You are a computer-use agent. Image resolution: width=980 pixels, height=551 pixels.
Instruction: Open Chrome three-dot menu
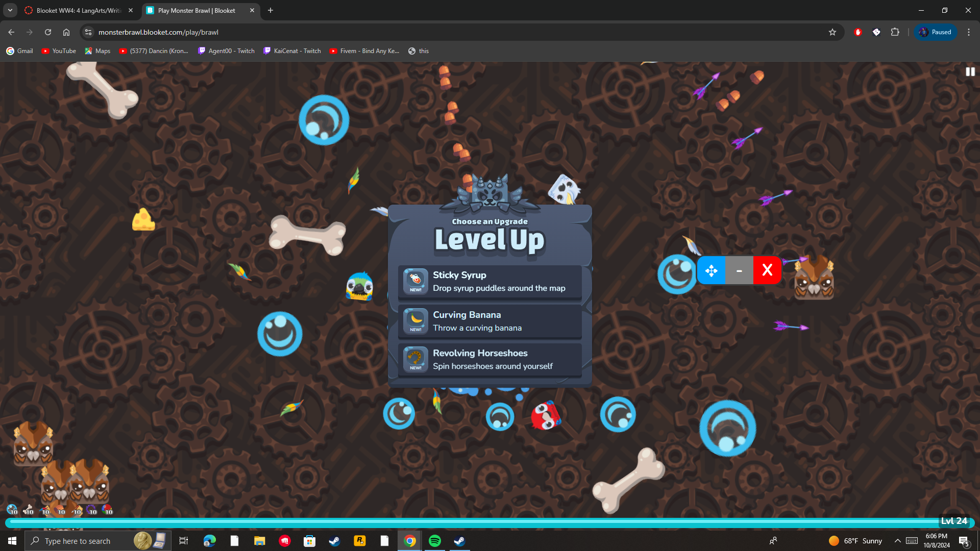click(x=969, y=32)
